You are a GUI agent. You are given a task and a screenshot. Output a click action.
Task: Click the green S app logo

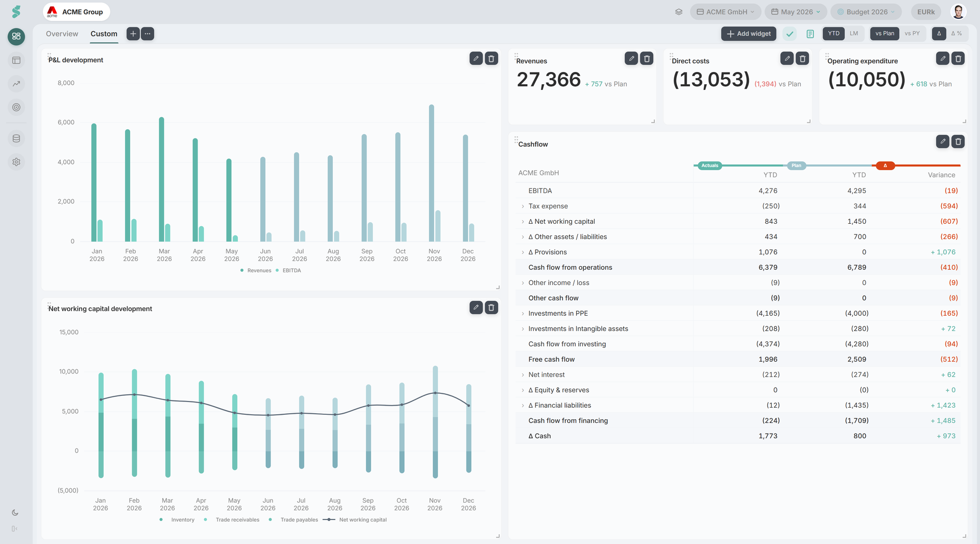[16, 12]
